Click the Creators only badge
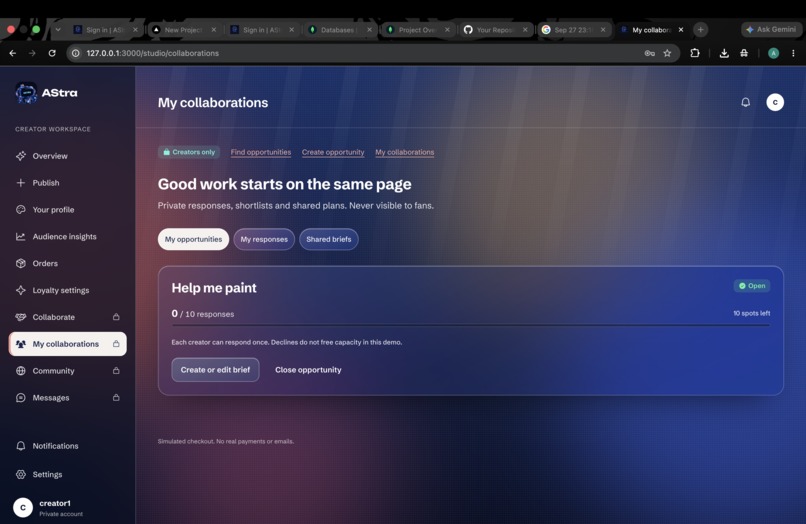This screenshot has height=524, width=806. tap(189, 152)
